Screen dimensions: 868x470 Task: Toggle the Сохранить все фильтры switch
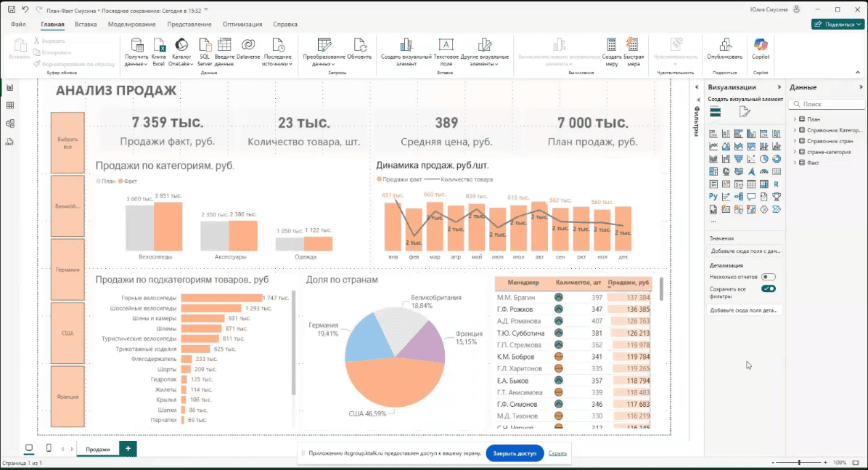pyautogui.click(x=769, y=288)
